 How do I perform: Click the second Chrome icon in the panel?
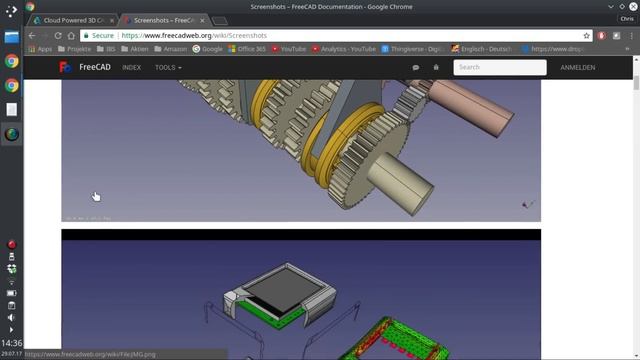point(11,85)
